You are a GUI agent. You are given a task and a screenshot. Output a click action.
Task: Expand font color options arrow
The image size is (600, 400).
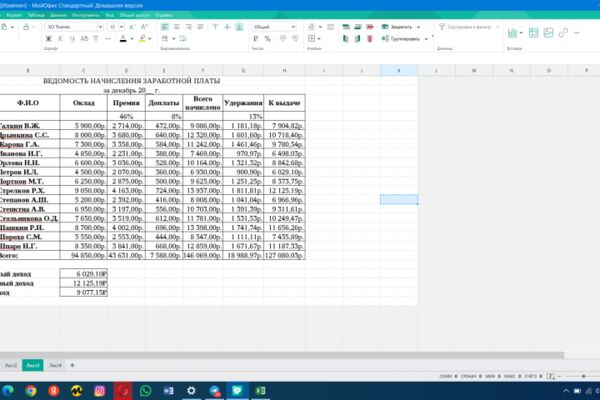click(x=132, y=39)
